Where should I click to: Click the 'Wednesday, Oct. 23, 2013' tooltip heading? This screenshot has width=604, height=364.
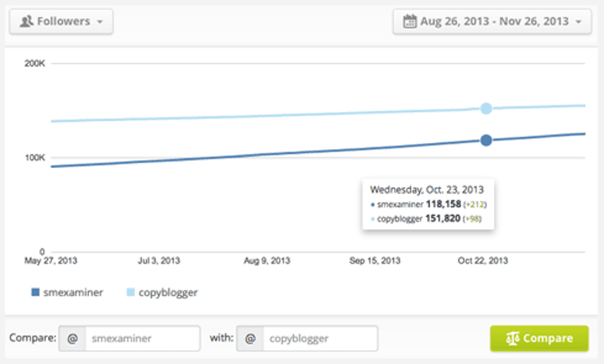click(x=426, y=189)
